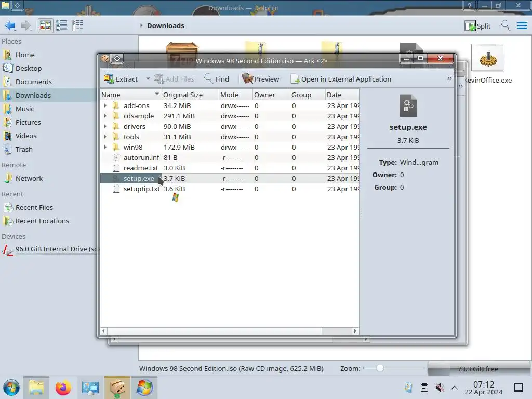
Task: Adjust Dolphin Zoom slider handle
Action: (x=380, y=368)
